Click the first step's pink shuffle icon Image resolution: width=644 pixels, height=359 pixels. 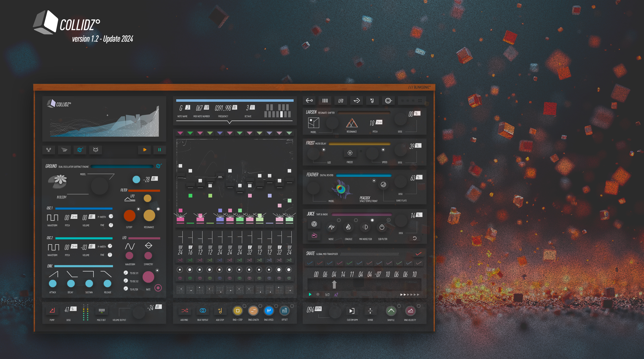180,260
